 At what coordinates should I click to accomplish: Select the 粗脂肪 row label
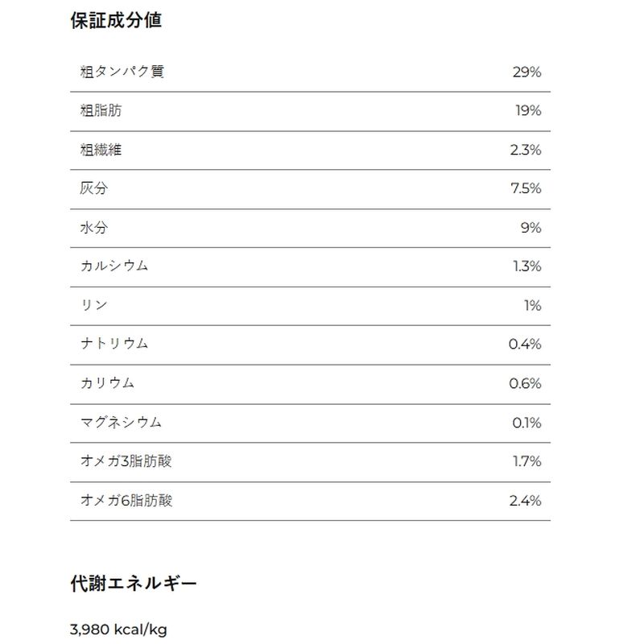[101, 110]
